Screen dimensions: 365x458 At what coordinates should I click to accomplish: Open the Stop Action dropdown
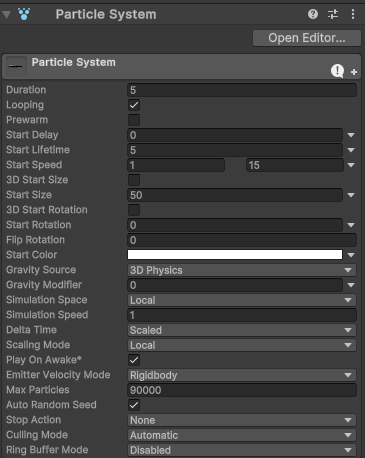[242, 420]
